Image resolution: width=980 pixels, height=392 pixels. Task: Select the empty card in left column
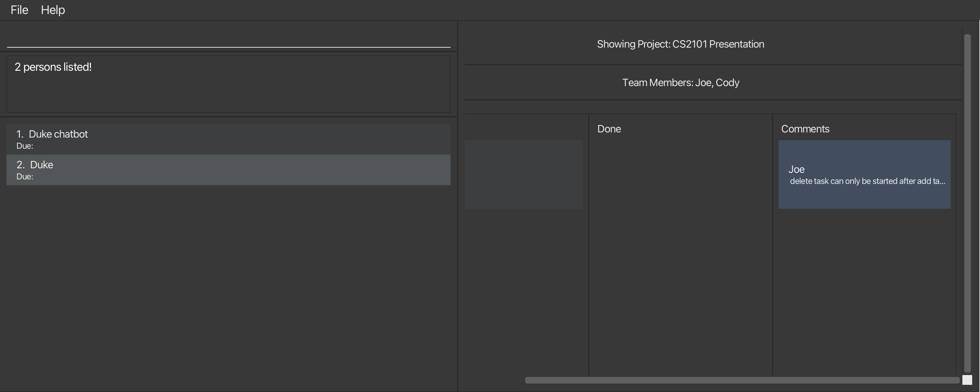click(524, 174)
